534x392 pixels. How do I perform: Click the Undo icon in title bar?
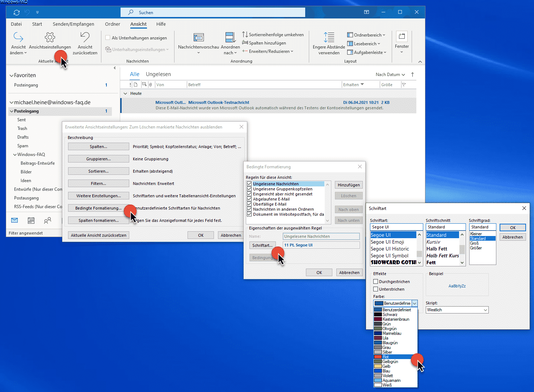27,12
